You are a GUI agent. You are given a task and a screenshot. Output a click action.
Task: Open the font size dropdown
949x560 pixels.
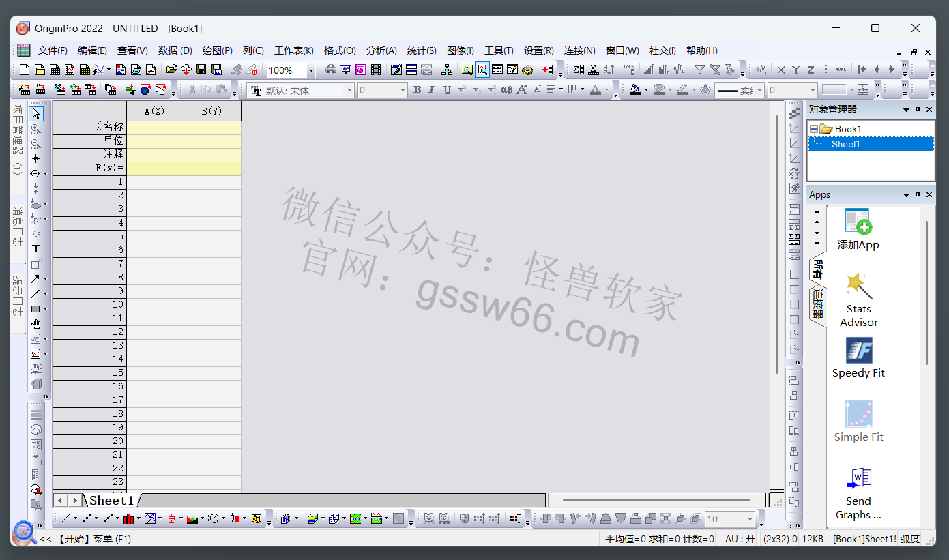(x=403, y=90)
